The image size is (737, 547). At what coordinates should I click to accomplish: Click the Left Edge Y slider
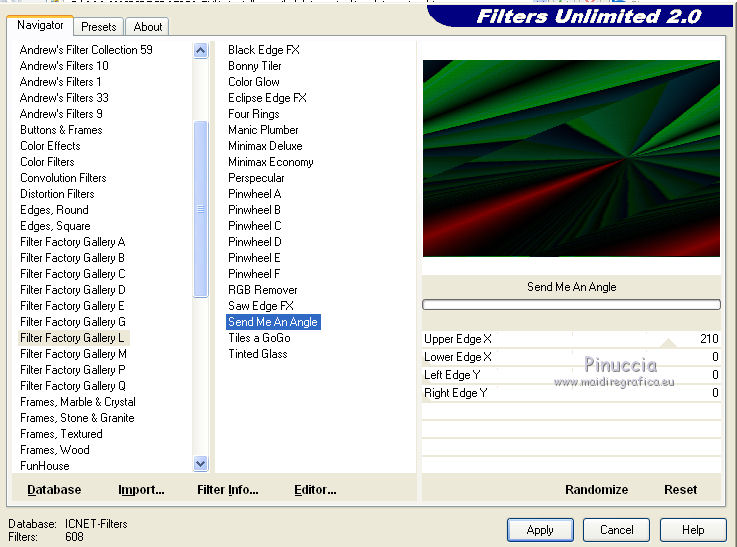(571, 375)
